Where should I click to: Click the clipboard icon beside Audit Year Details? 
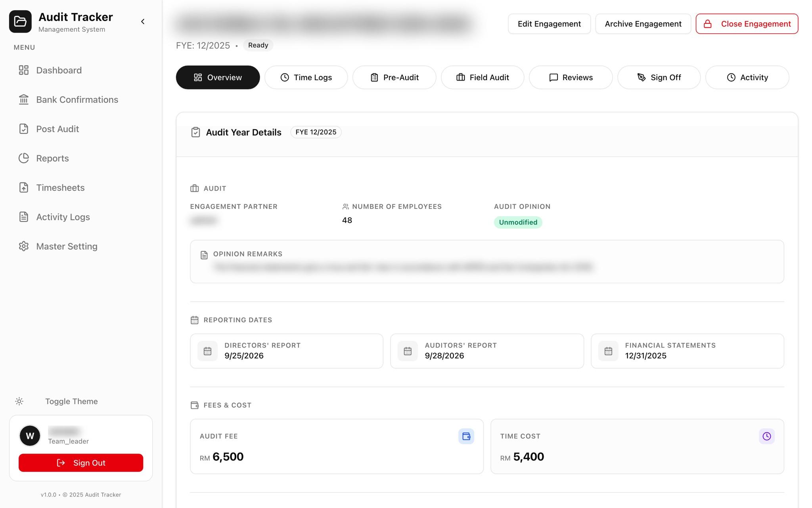click(195, 132)
